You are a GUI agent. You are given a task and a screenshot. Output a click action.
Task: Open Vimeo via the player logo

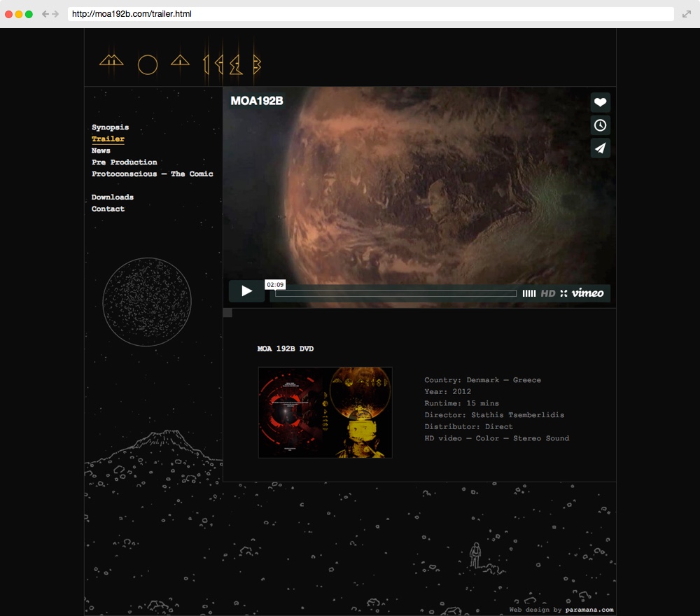tap(587, 293)
